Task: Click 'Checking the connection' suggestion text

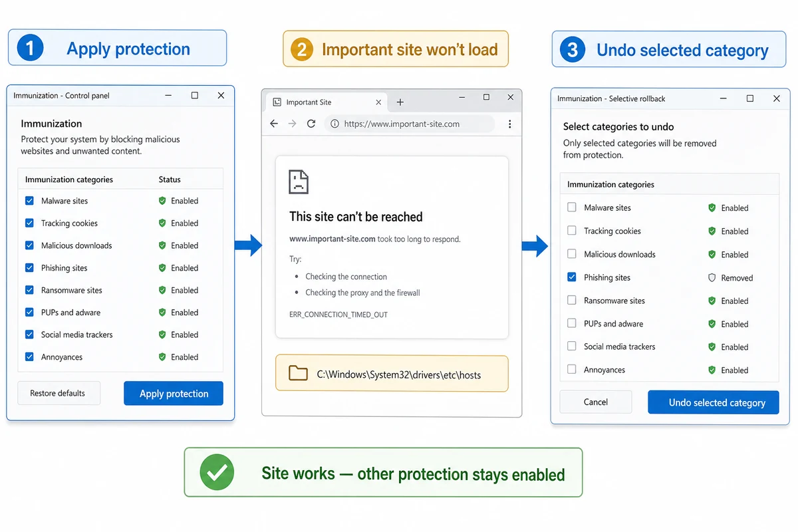Action: (x=346, y=277)
